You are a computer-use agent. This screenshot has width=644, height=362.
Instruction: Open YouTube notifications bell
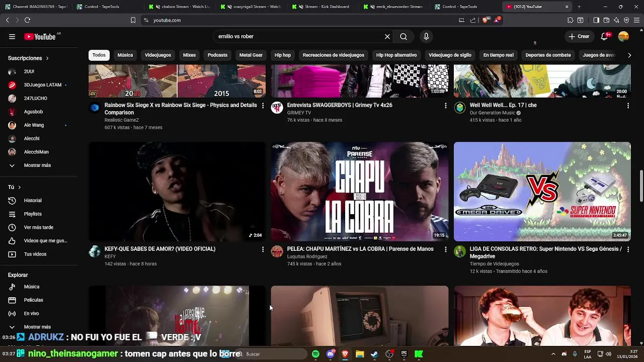click(x=605, y=37)
